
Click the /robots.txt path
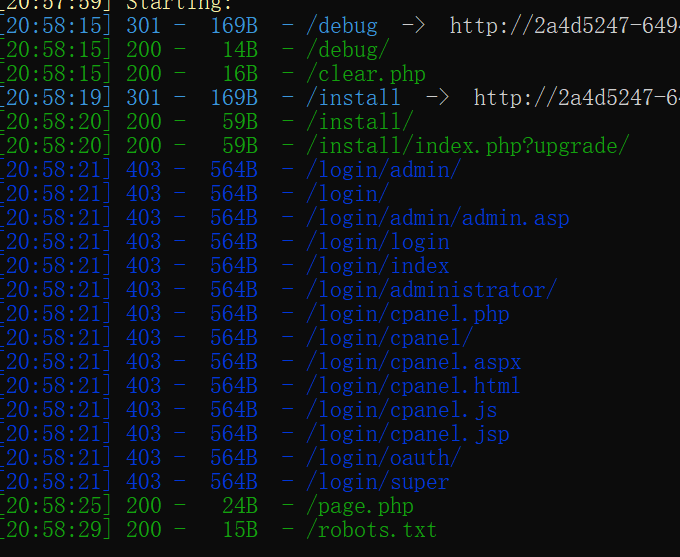point(371,530)
